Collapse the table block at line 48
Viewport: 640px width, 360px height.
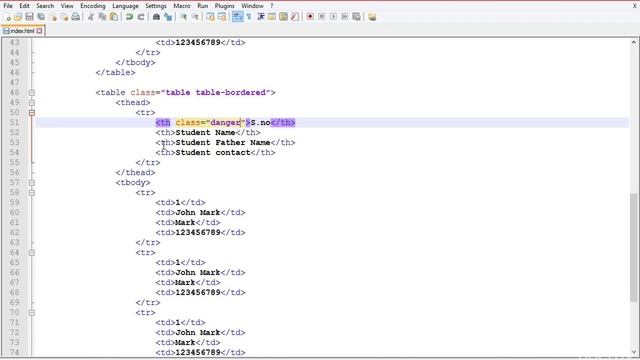point(32,93)
